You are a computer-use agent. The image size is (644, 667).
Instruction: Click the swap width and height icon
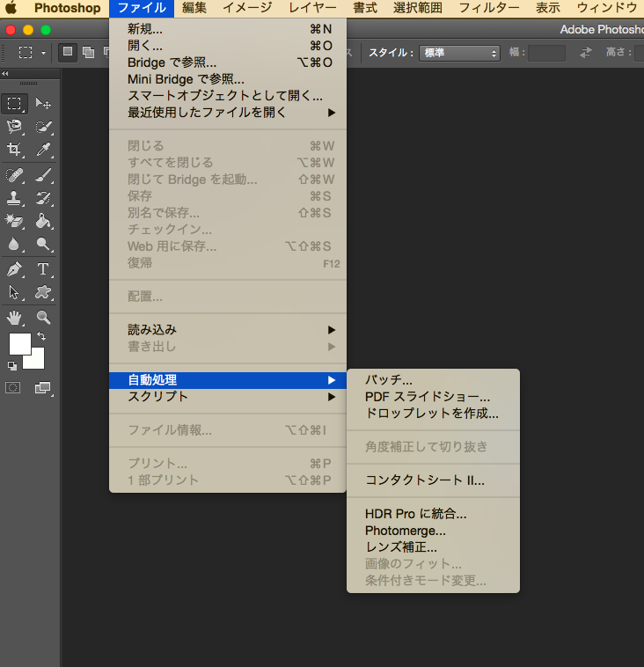pos(586,53)
